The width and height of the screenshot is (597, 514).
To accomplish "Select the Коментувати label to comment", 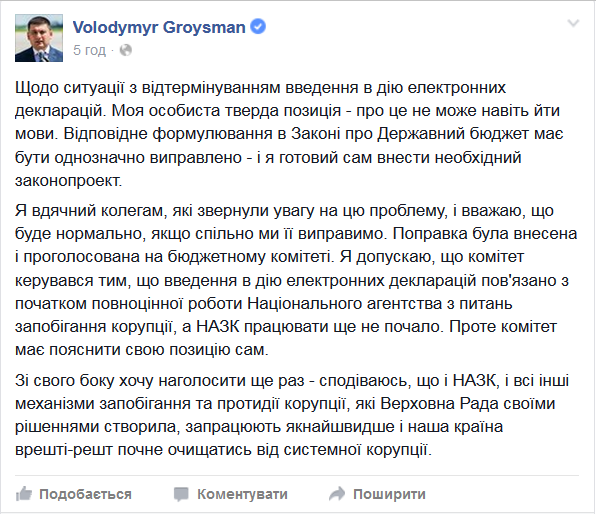I will coord(242,494).
